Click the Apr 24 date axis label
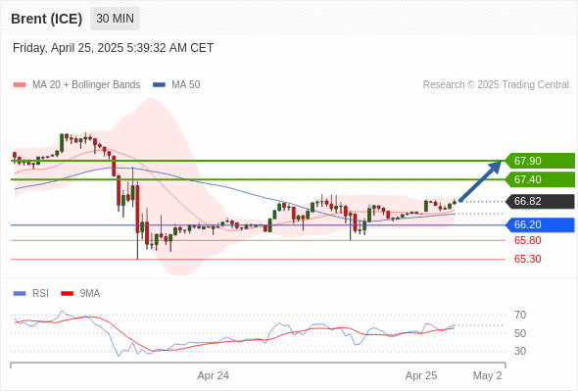This screenshot has width=578, height=392. pyautogui.click(x=213, y=375)
